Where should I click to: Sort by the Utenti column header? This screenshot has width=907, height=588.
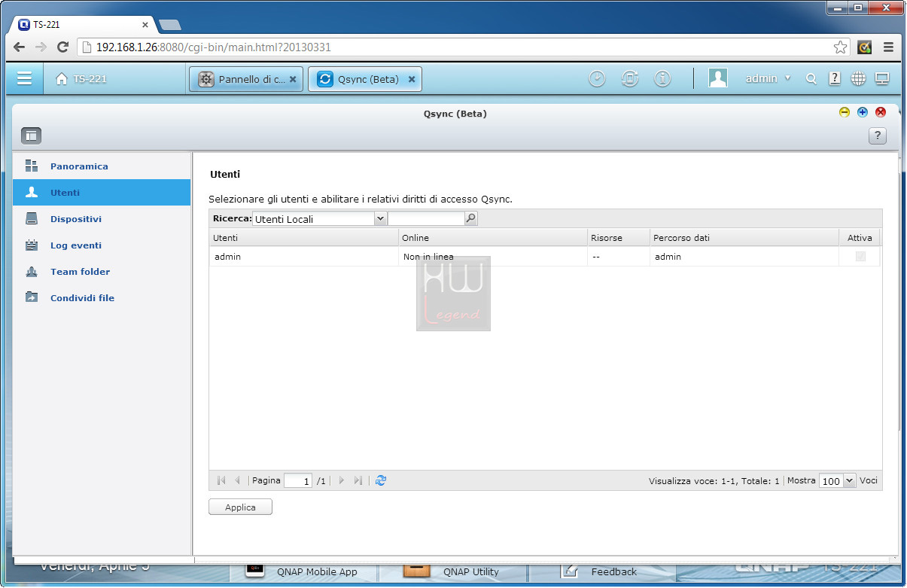[x=303, y=238]
